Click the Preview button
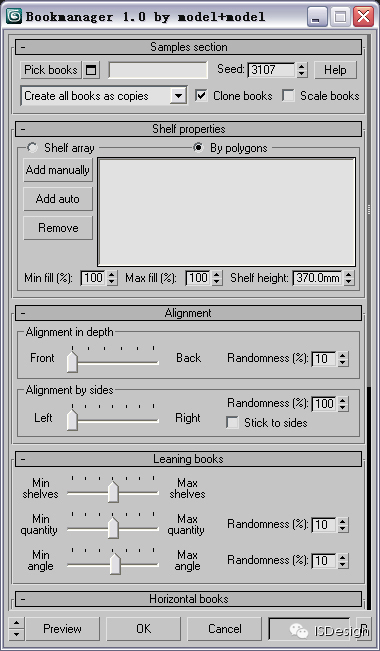The image size is (380, 651). click(x=62, y=628)
